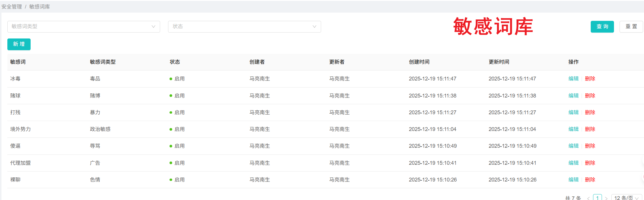Go to next page arrow
The height and width of the screenshot is (200, 644).
click(606, 198)
